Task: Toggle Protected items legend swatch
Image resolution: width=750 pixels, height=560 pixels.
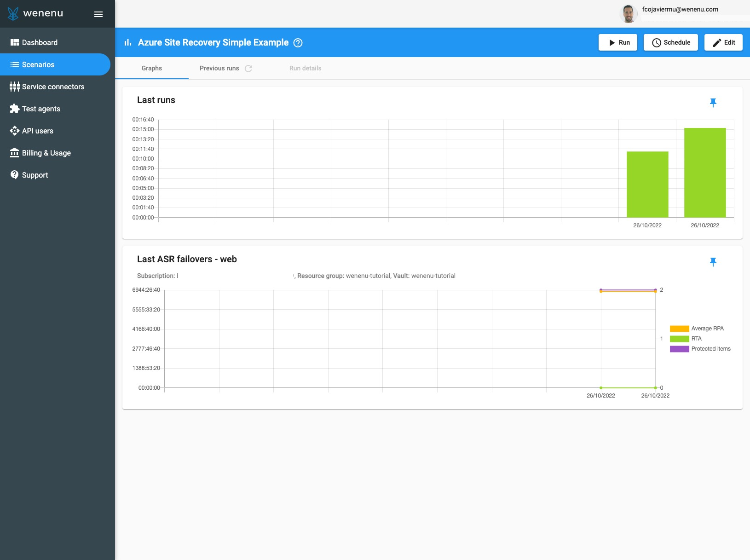Action: (679, 349)
